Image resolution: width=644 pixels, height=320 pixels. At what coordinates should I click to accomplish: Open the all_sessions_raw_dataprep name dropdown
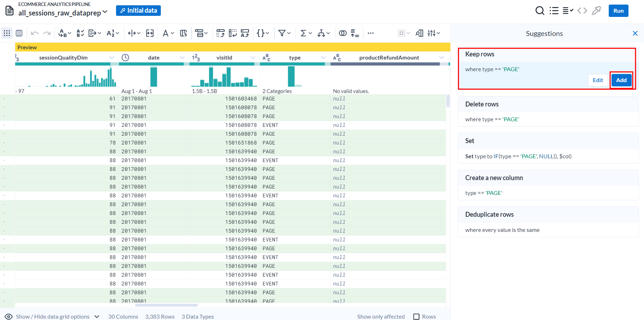(105, 12)
